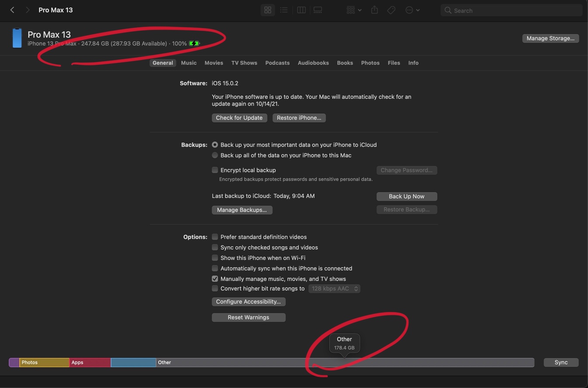Enable Show this iPhone when on Wi-Fi
The width and height of the screenshot is (588, 388).
(215, 258)
